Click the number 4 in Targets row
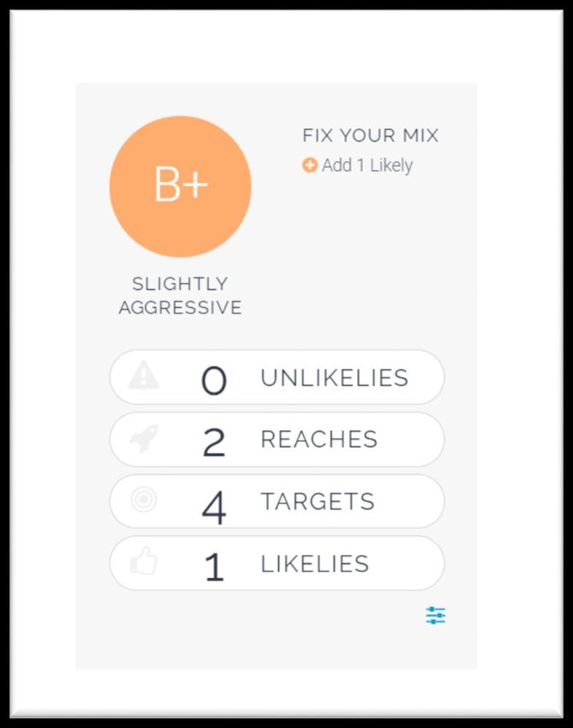Image resolution: width=573 pixels, height=728 pixels. 214,509
